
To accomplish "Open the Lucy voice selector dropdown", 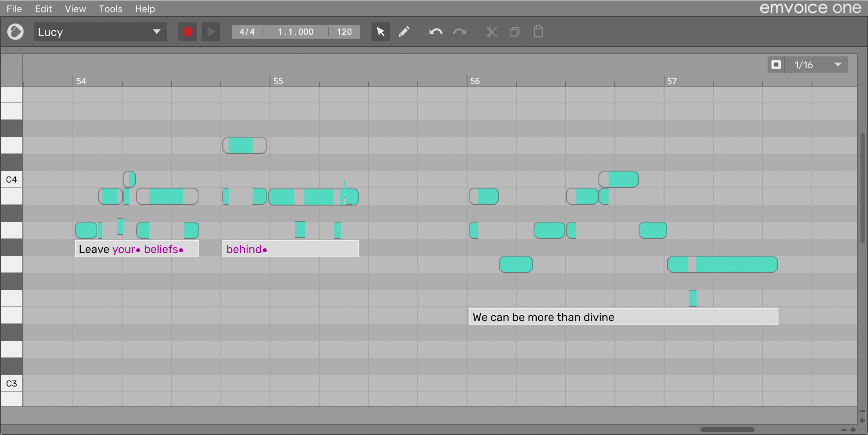I will 100,32.
